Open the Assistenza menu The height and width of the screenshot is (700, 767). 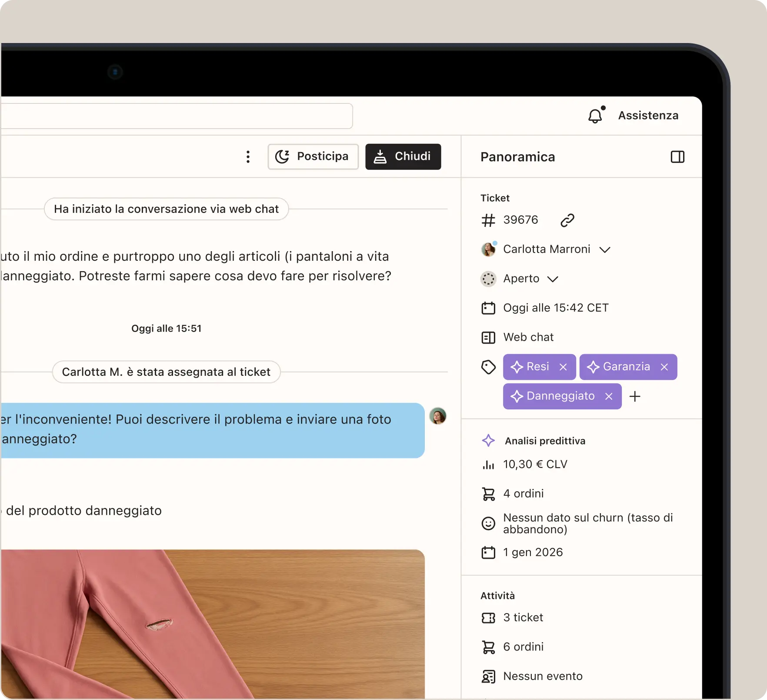point(648,116)
